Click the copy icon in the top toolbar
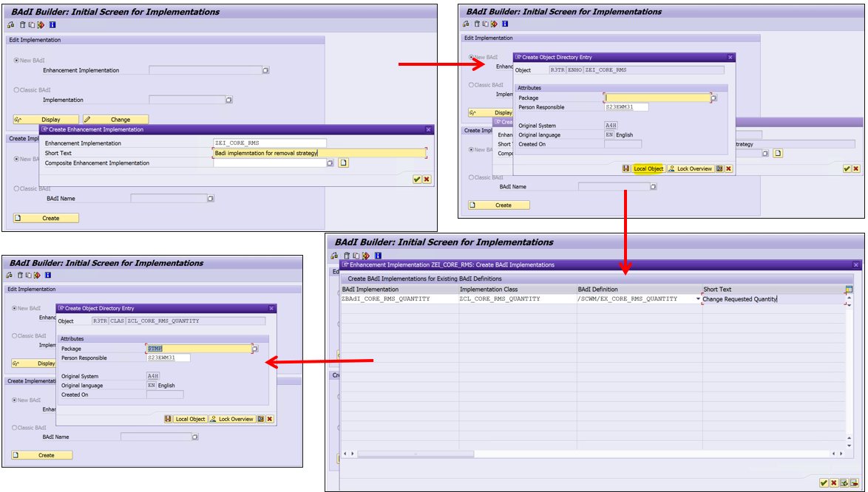 point(31,24)
